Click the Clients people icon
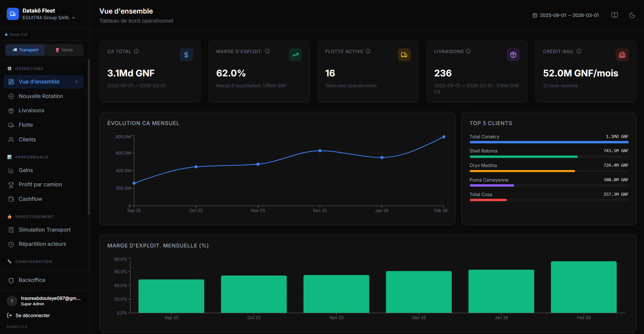This screenshot has height=334, width=644. (11, 139)
